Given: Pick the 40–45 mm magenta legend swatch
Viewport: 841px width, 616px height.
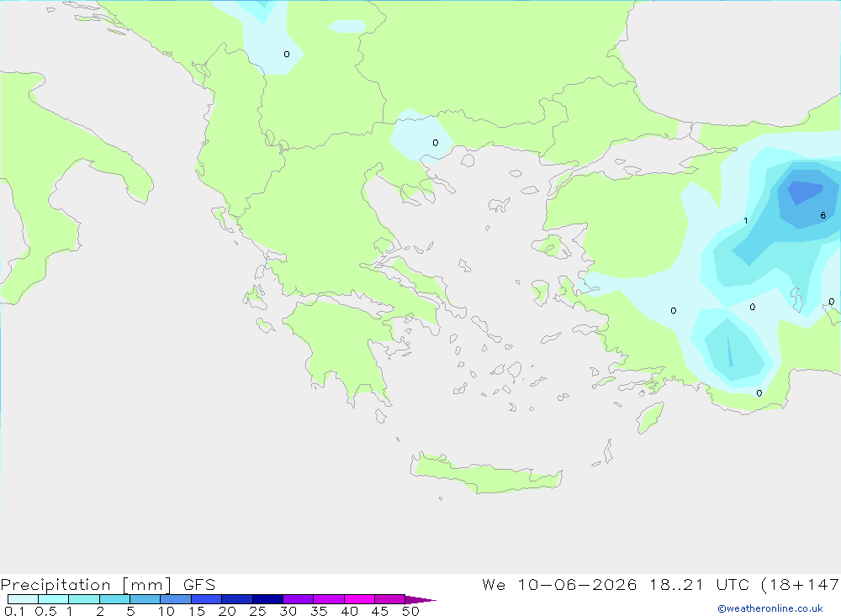Looking at the screenshot, I should (x=359, y=599).
